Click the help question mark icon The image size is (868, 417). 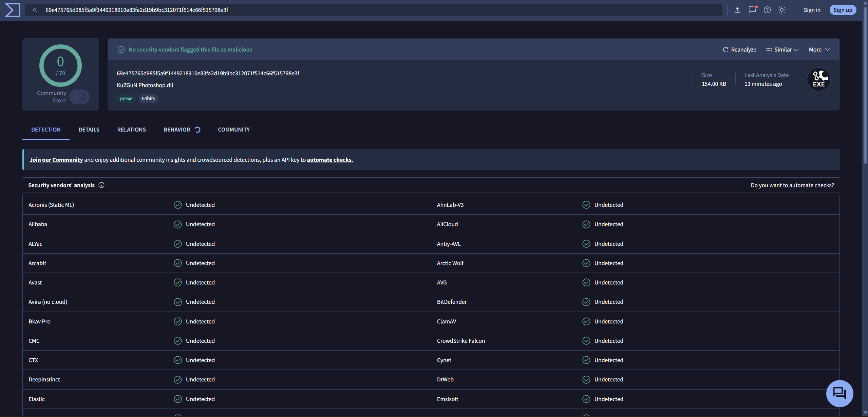(x=767, y=10)
